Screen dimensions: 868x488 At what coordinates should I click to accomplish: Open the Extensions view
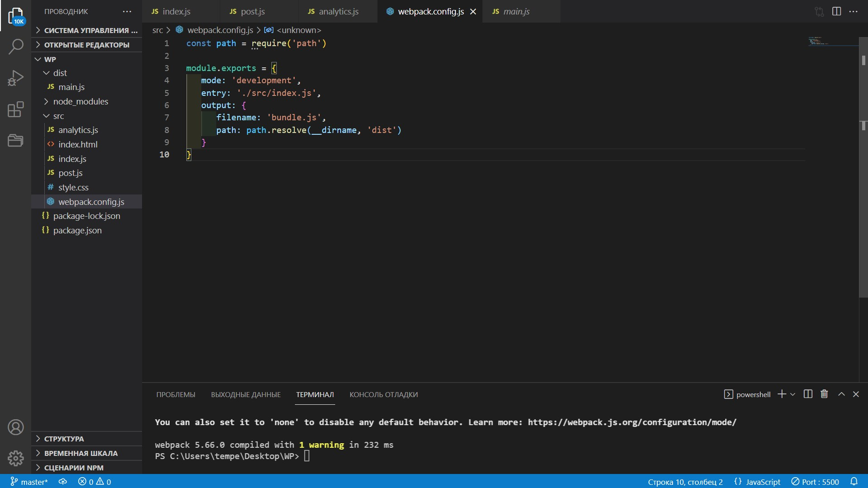16,109
